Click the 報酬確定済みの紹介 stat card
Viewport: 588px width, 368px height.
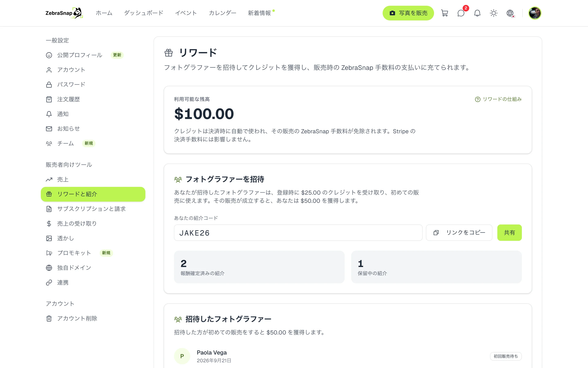coord(259,267)
